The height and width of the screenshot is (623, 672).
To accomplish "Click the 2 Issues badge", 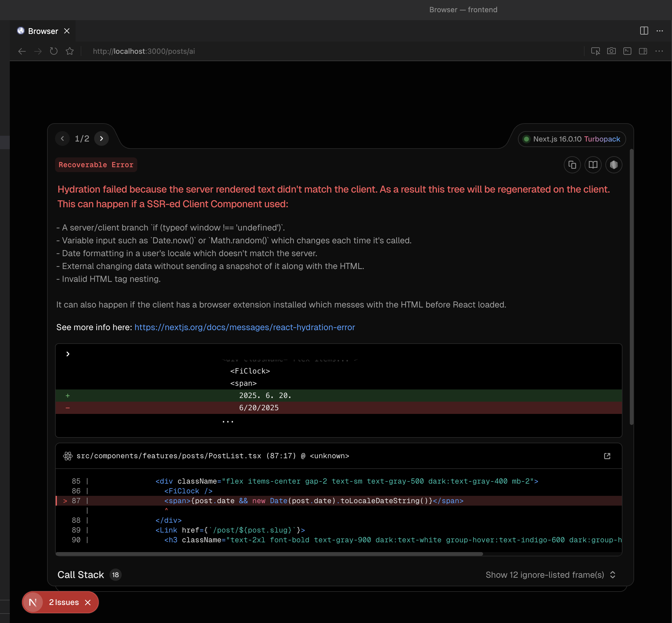I will point(64,602).
